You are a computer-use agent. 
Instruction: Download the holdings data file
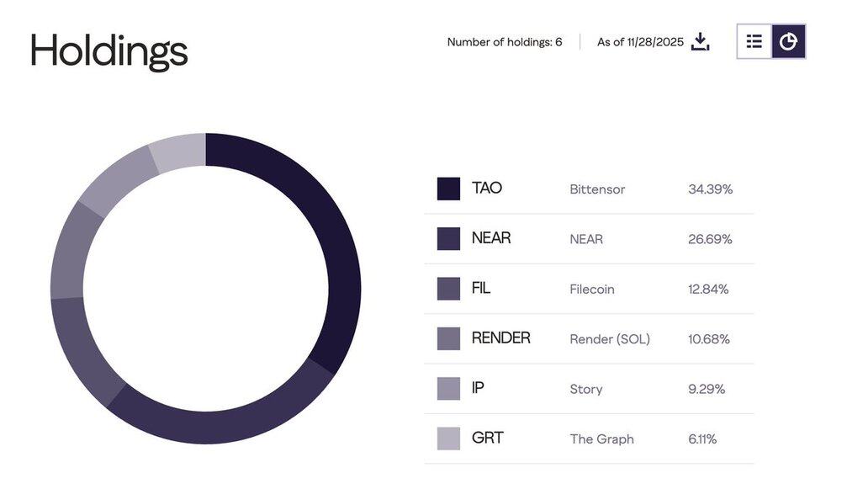[x=701, y=41]
